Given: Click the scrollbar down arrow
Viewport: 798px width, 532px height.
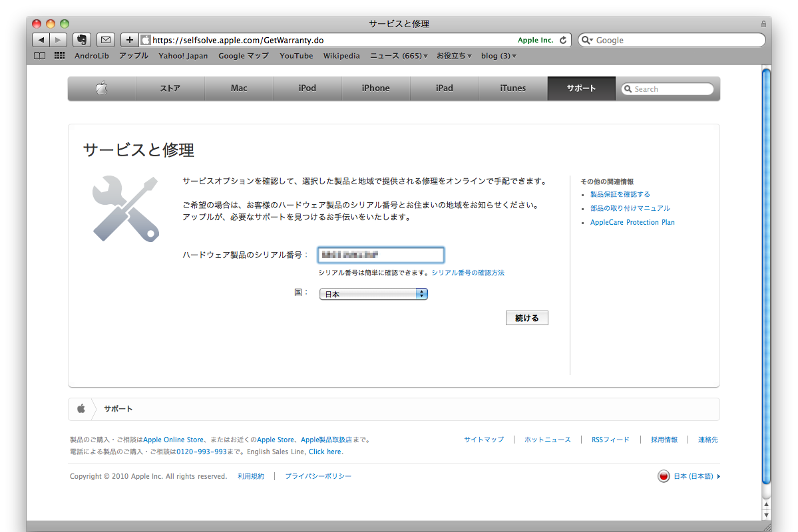Looking at the screenshot, I should click(767, 515).
